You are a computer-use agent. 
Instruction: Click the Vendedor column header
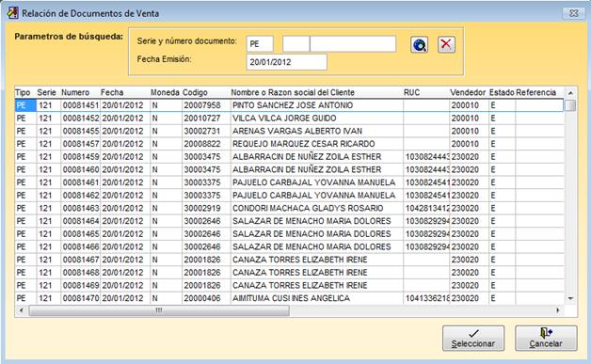click(468, 92)
